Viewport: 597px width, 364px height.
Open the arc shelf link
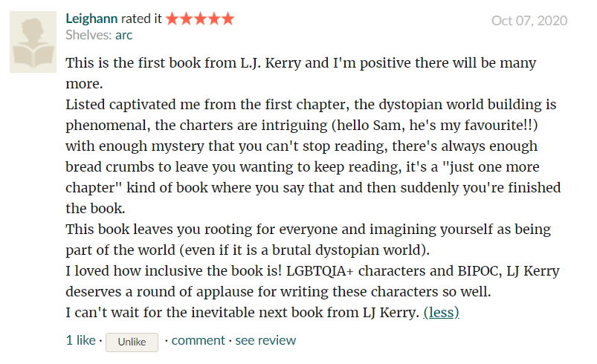tap(123, 35)
